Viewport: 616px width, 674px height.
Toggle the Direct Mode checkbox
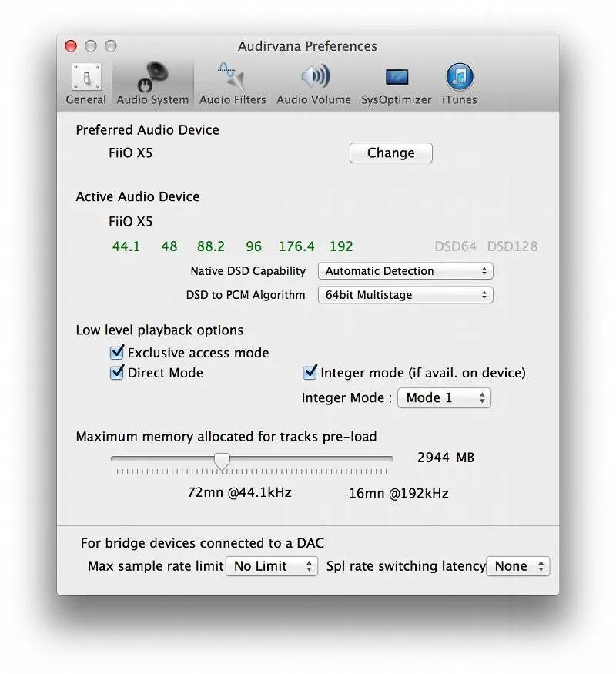click(117, 372)
